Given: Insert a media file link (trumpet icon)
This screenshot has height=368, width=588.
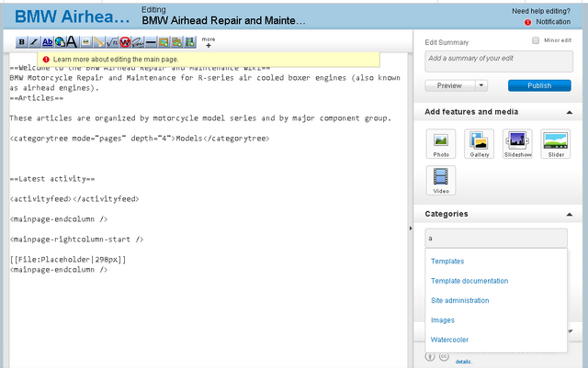Looking at the screenshot, I should (99, 42).
